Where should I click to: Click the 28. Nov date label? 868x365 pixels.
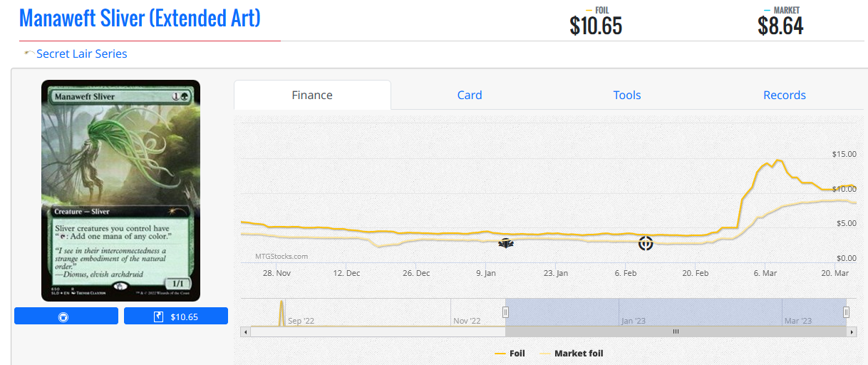(277, 273)
